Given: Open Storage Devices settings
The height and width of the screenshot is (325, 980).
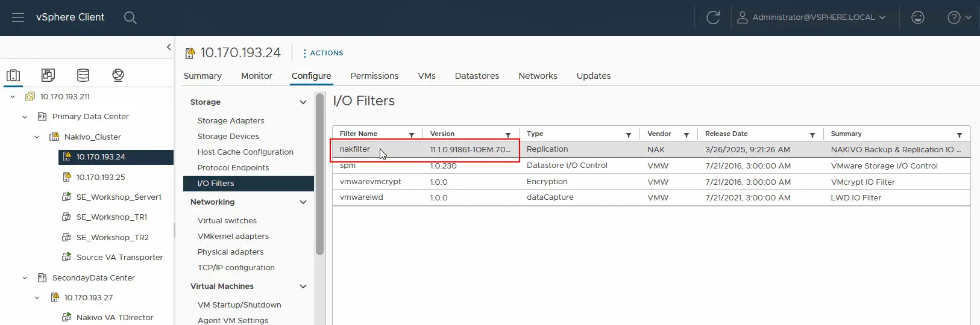Looking at the screenshot, I should click(228, 136).
